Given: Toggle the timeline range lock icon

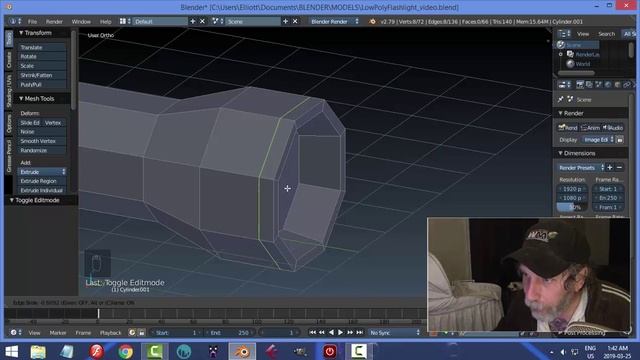Looking at the screenshot, I should 141,333.
